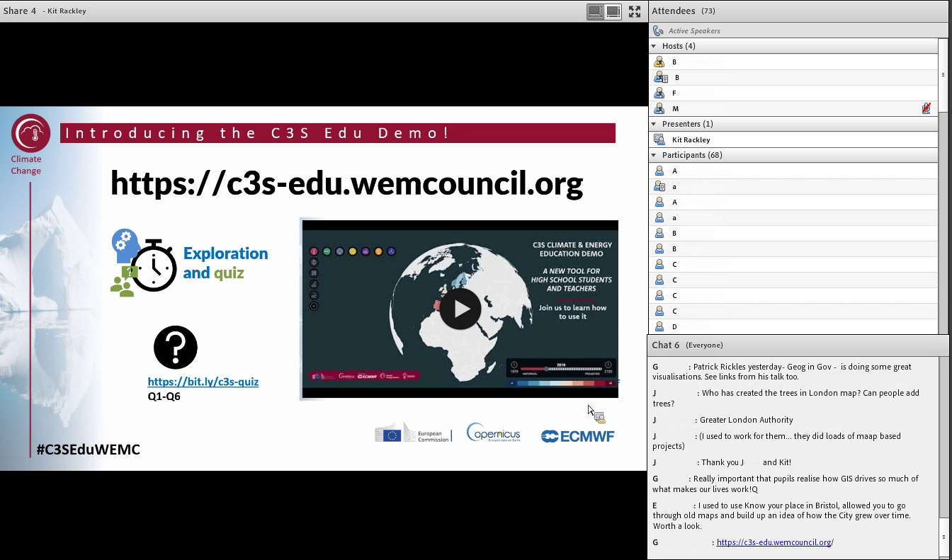The height and width of the screenshot is (560, 952).
Task: Click the avatar icon of host M
Action: click(659, 109)
